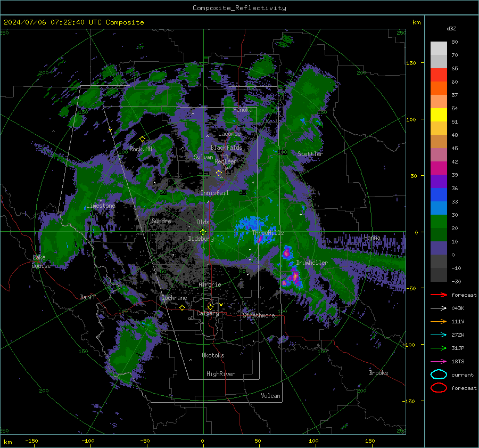Select the red 60–65 dBZ legend swatch
479x448 pixels.
(439, 75)
